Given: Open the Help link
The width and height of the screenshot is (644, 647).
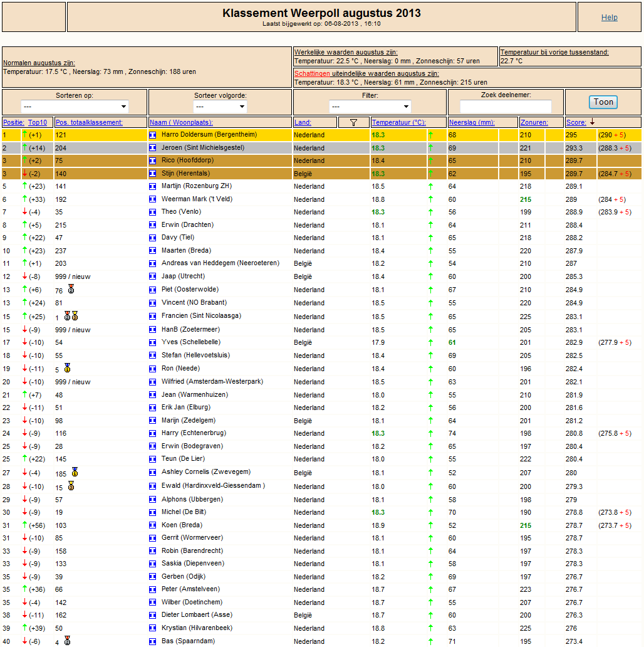Looking at the screenshot, I should [x=609, y=18].
